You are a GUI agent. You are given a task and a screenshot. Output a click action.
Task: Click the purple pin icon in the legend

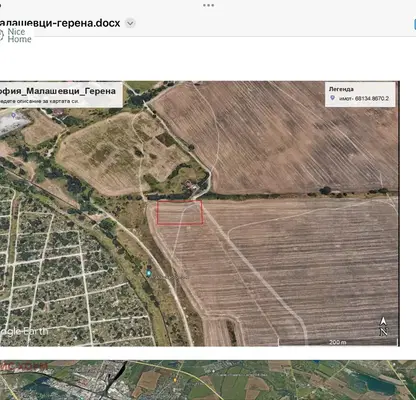pyautogui.click(x=332, y=98)
